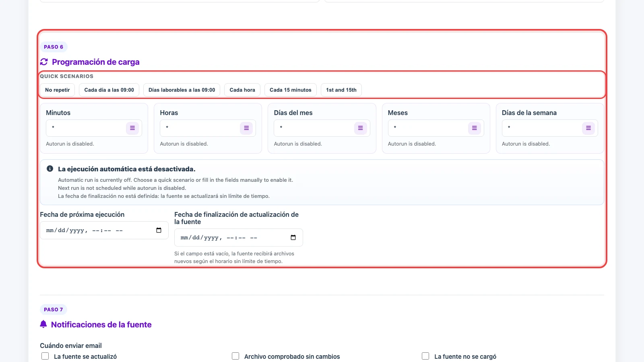This screenshot has height=362, width=644.
Task: Choose Días laborables a las 09:00 scenario
Action: coord(182,90)
